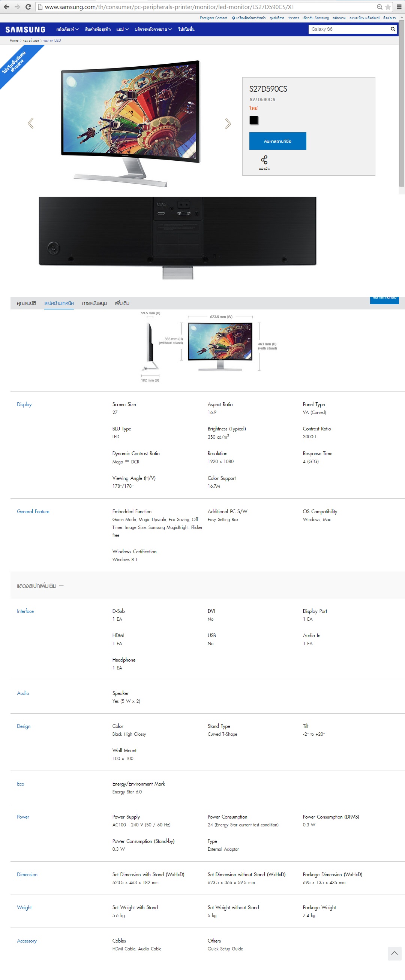Click the 'Yes (5 W x 2)' speaker value
Image resolution: width=405 pixels, height=980 pixels.
point(126,701)
